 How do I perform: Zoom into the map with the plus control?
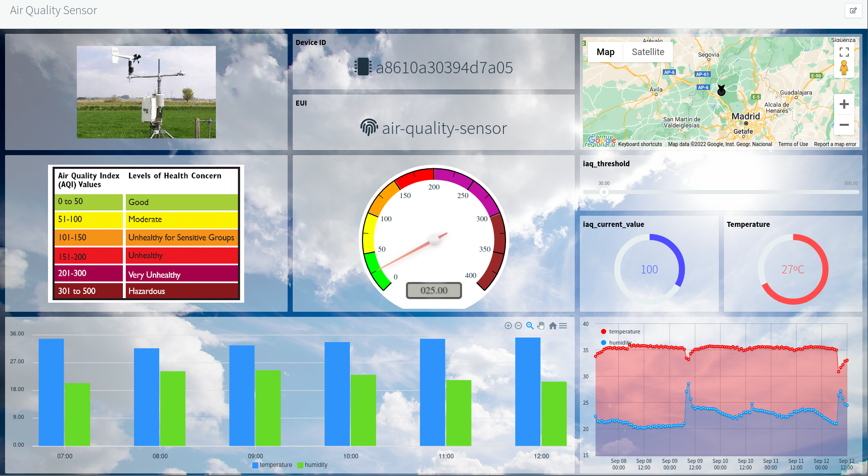(844, 105)
